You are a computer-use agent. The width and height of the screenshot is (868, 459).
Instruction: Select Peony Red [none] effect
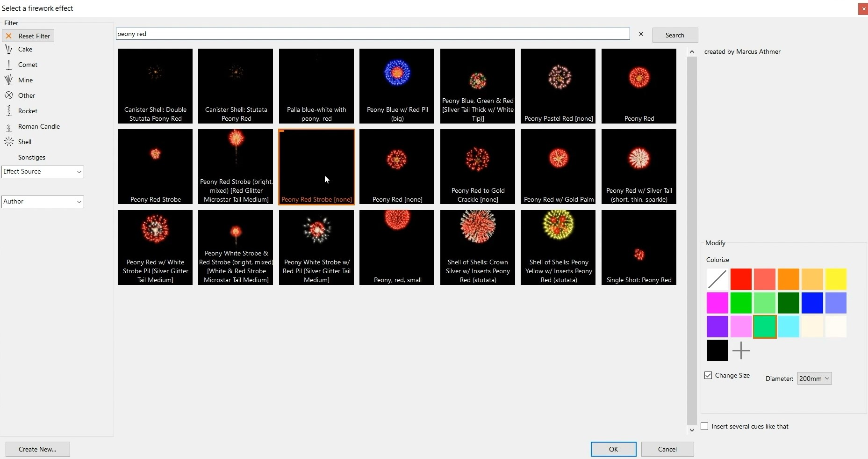click(x=397, y=167)
